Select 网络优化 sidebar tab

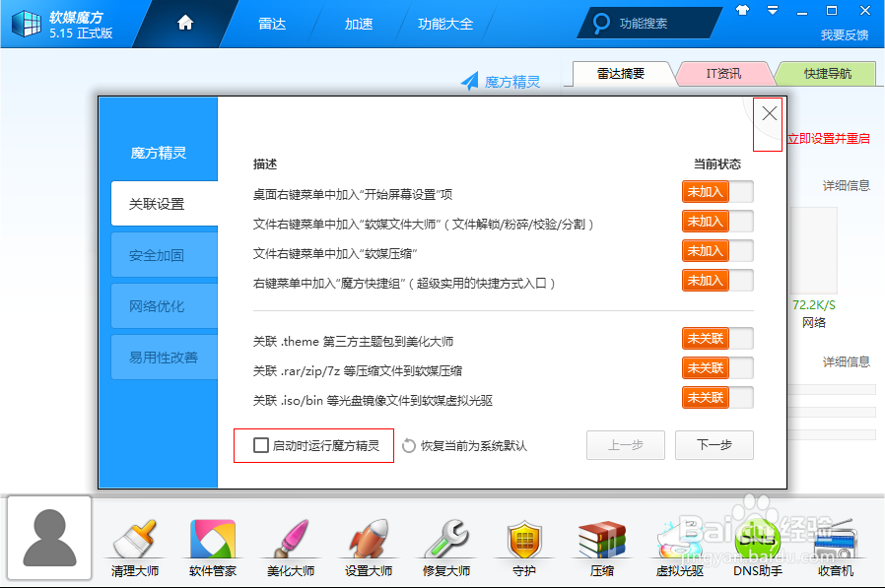pyautogui.click(x=165, y=306)
